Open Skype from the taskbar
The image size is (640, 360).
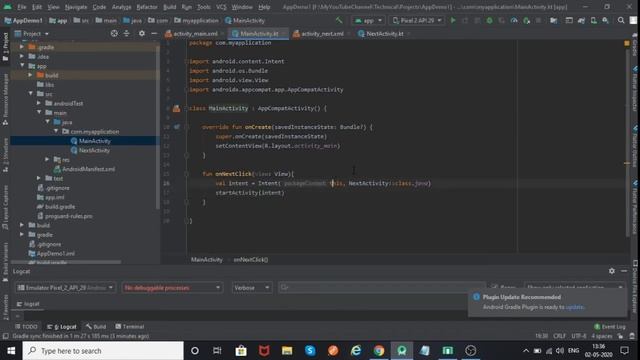point(310,351)
